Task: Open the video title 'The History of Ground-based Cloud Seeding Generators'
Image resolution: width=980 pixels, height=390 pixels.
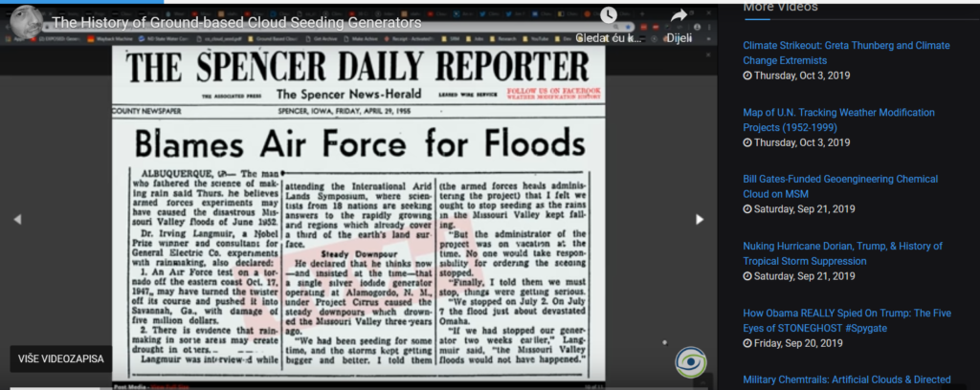Action: point(237,23)
